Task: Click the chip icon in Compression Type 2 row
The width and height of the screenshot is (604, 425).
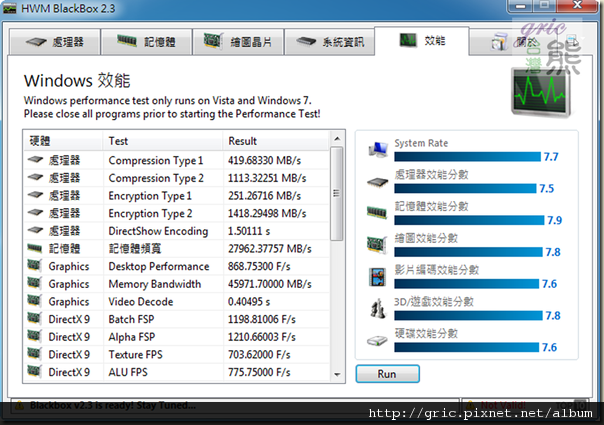Action: pos(35,177)
